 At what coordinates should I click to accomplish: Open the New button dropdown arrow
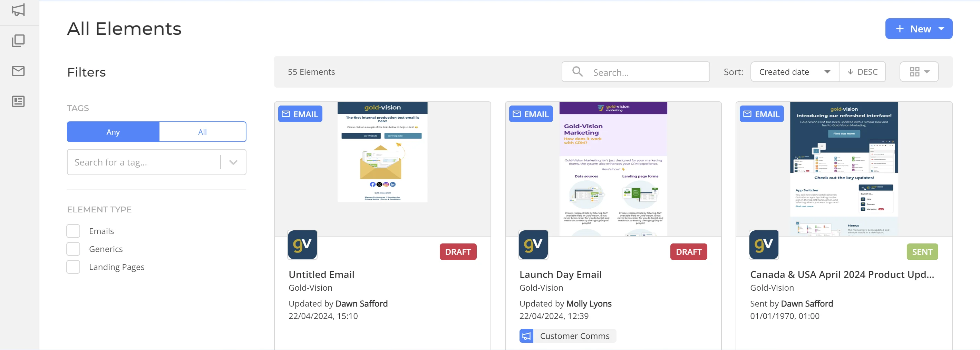click(942, 29)
